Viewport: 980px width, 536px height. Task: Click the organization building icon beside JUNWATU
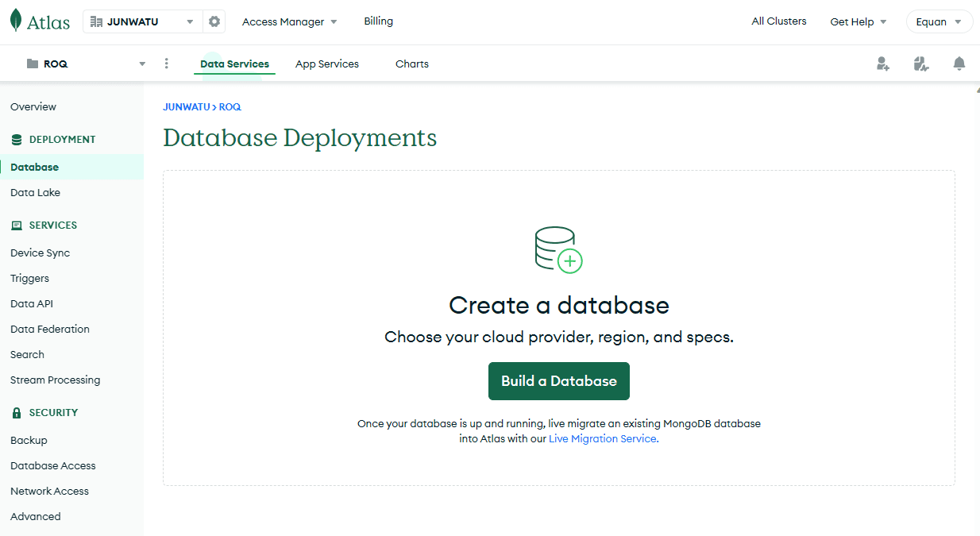click(x=97, y=21)
